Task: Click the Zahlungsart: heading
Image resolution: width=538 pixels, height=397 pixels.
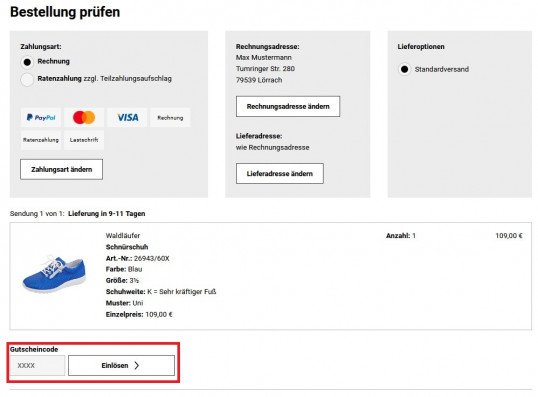Action: tap(41, 47)
